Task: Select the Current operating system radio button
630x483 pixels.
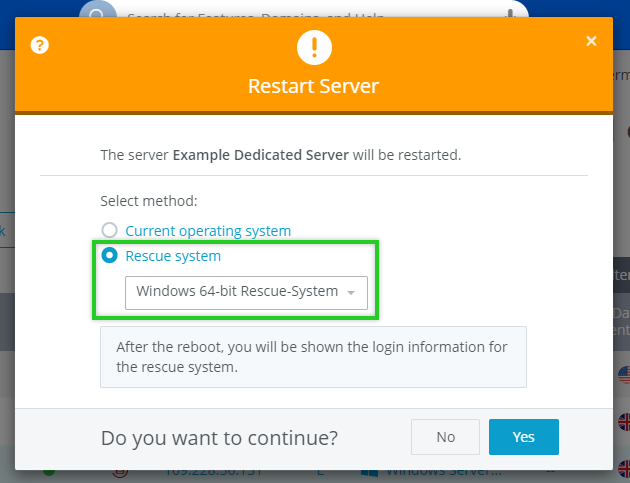Action: [x=109, y=231]
